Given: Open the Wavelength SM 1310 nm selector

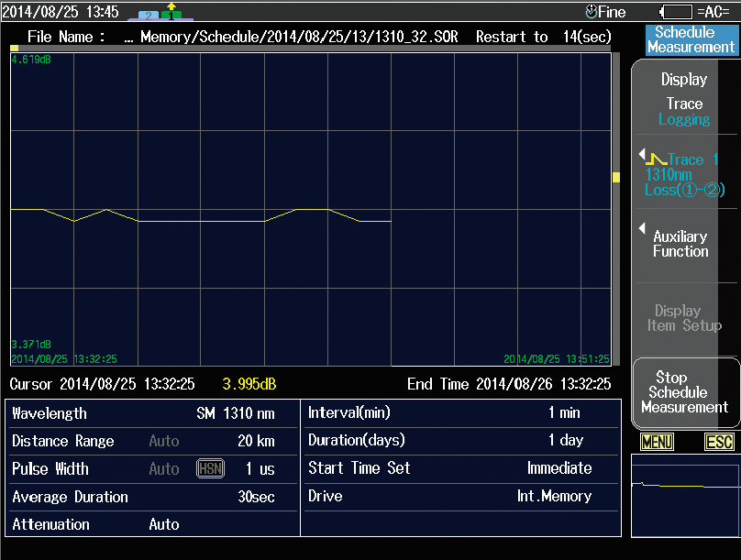Looking at the screenshot, I should [236, 413].
